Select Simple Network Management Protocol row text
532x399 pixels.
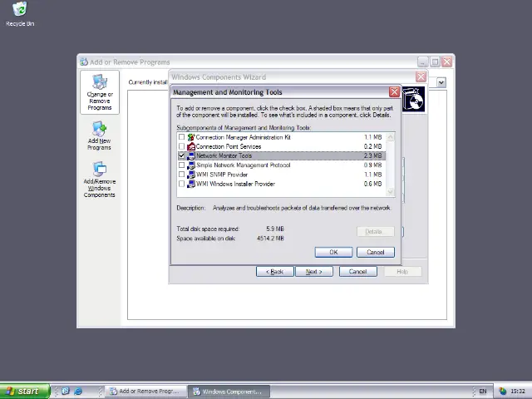pyautogui.click(x=244, y=165)
